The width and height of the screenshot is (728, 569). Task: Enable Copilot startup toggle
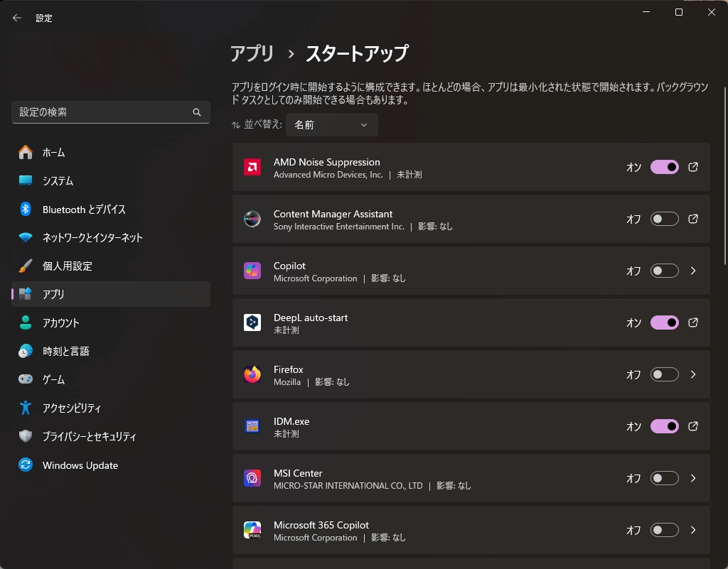665,271
